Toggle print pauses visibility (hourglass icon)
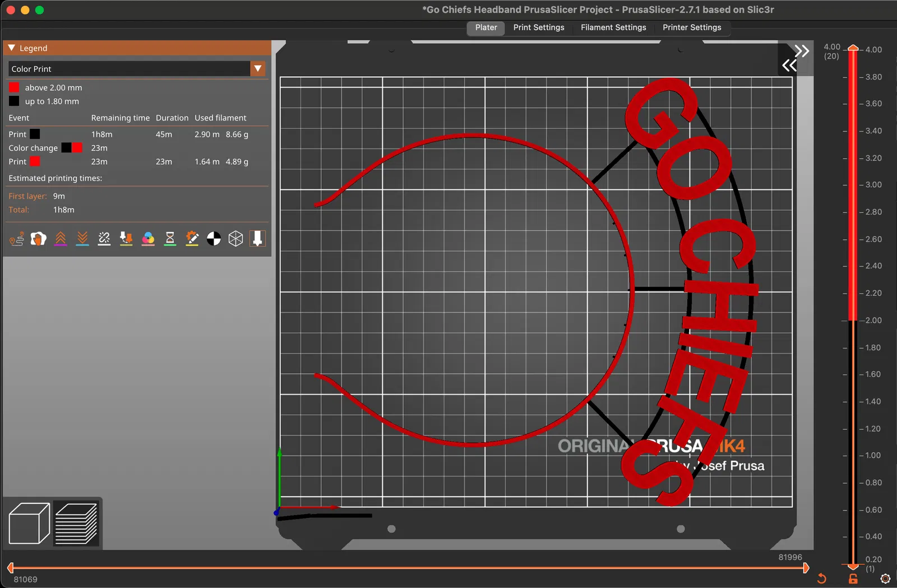The image size is (897, 588). coord(170,239)
